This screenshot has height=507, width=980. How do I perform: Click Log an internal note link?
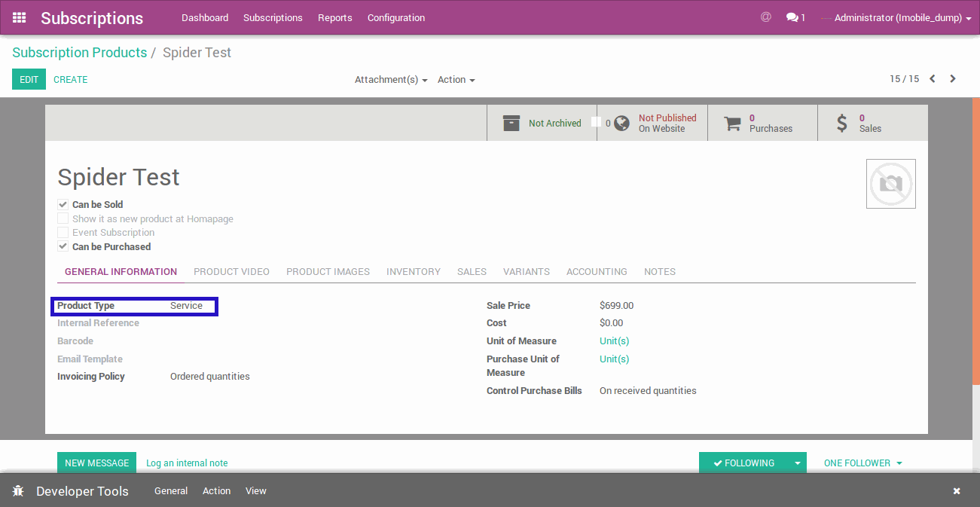click(x=187, y=463)
